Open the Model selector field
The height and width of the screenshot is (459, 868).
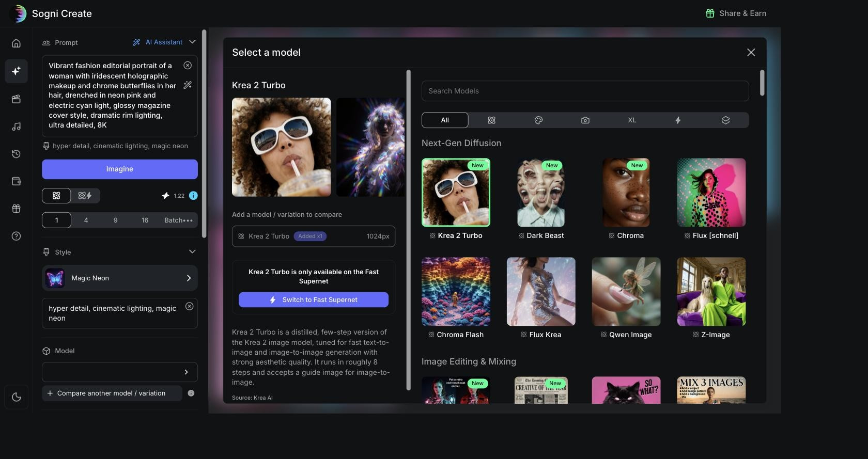pos(120,372)
